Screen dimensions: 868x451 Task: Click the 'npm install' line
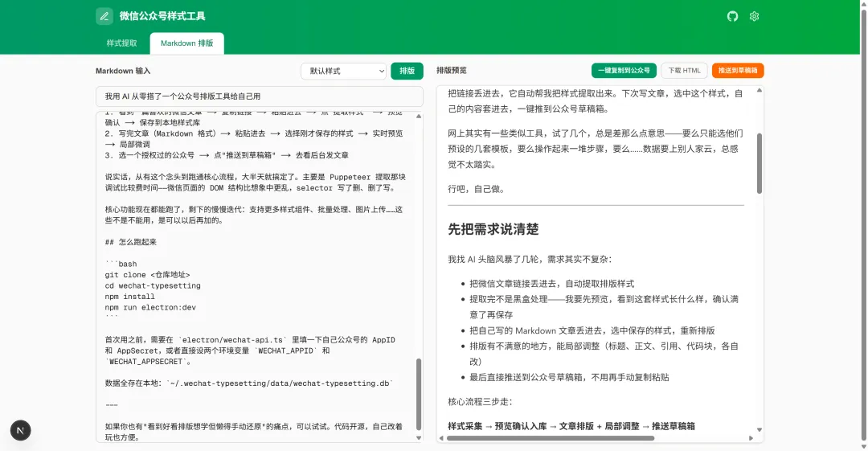click(129, 297)
